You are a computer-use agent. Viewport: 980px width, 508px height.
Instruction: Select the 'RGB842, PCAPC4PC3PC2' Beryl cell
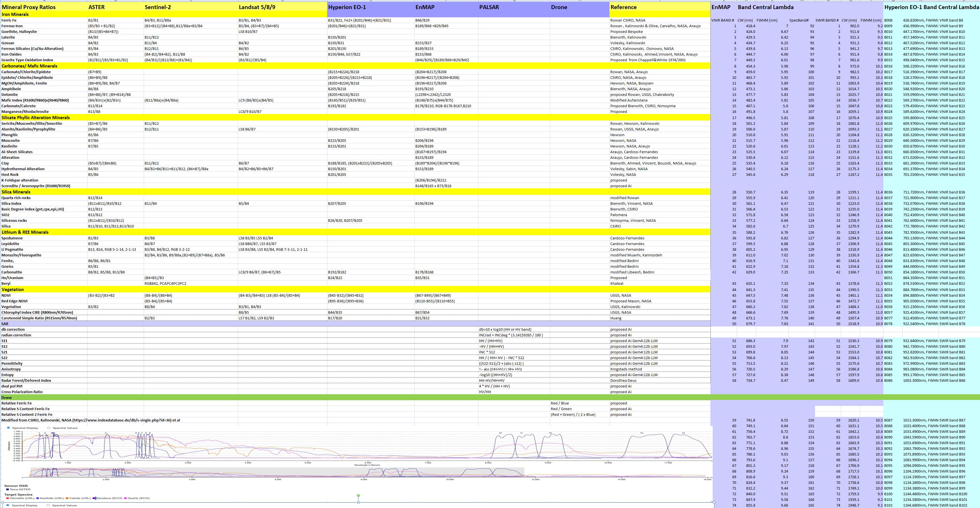(x=191, y=283)
